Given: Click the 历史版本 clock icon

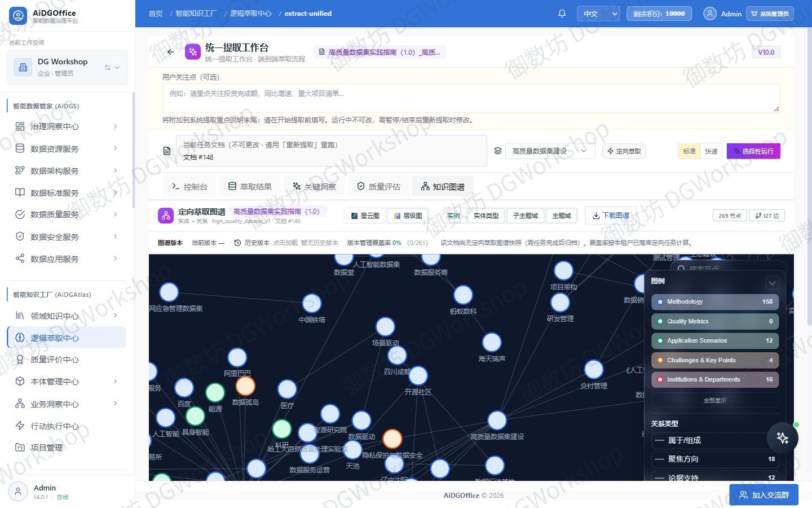Looking at the screenshot, I should tap(237, 243).
